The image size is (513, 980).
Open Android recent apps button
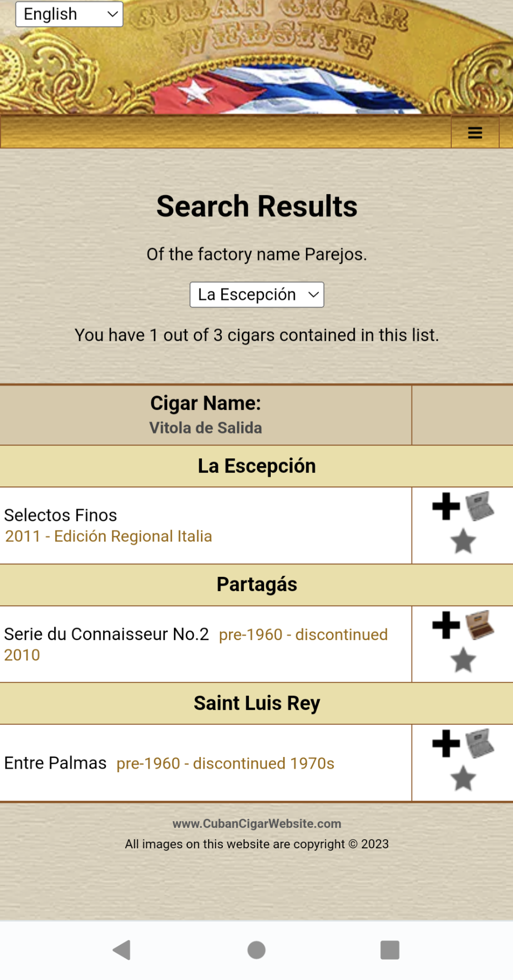coord(390,950)
